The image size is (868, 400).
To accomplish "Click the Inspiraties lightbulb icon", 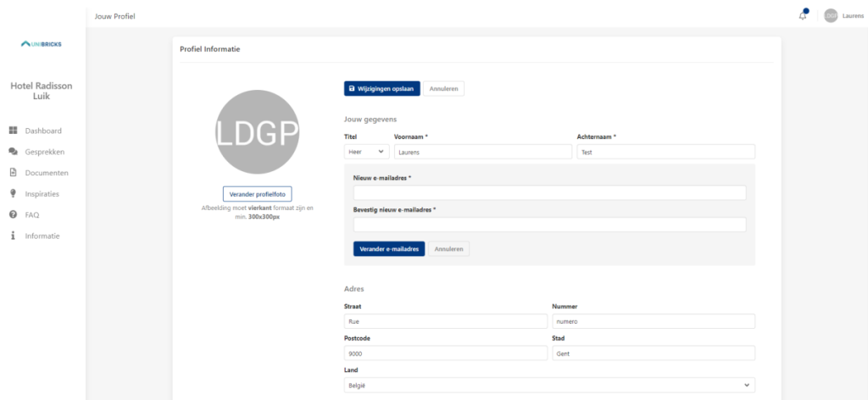I will [x=14, y=194].
